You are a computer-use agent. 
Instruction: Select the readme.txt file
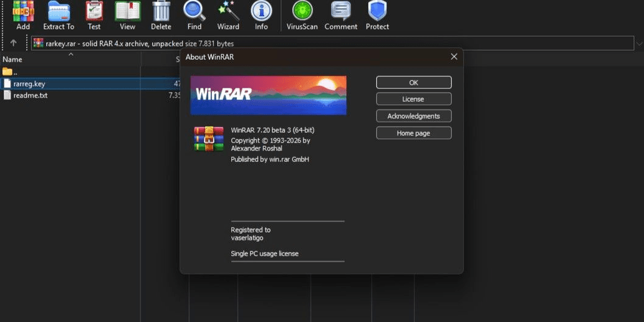[x=31, y=95]
